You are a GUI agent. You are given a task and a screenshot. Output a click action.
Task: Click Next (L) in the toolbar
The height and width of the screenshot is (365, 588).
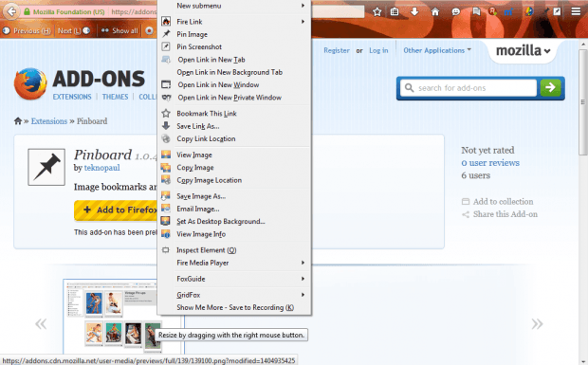tap(74, 30)
